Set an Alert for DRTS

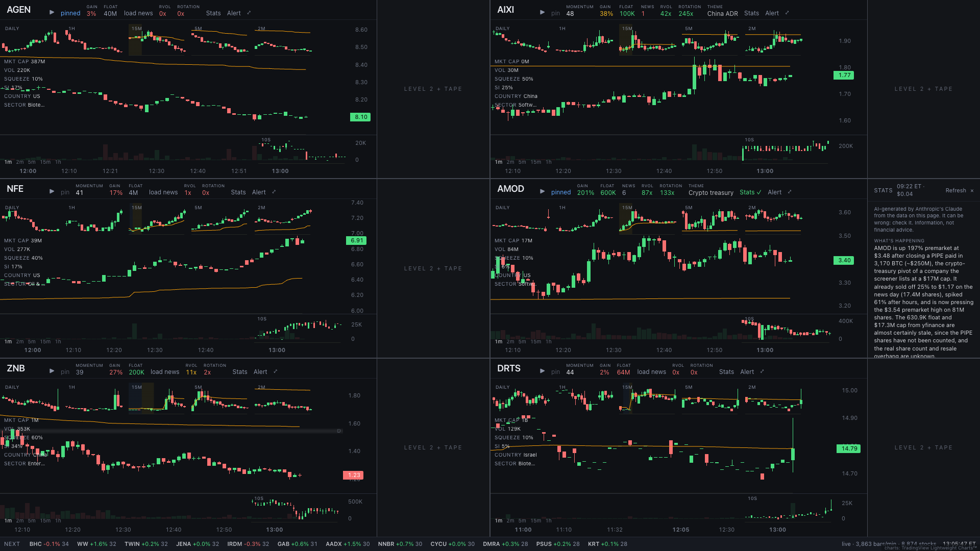747,372
